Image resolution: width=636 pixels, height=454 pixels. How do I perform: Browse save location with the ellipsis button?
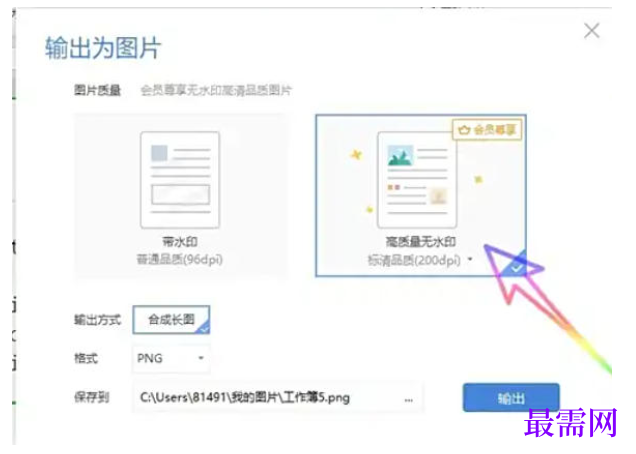(408, 400)
